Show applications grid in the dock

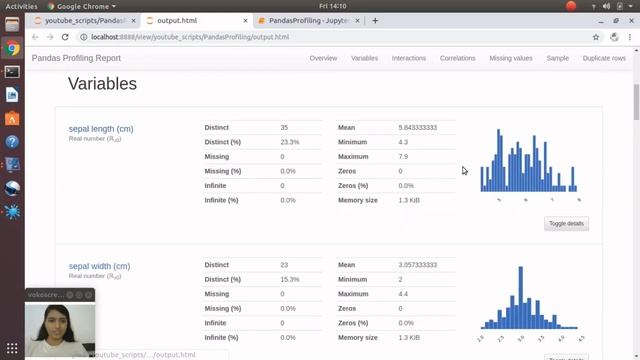coord(12,348)
